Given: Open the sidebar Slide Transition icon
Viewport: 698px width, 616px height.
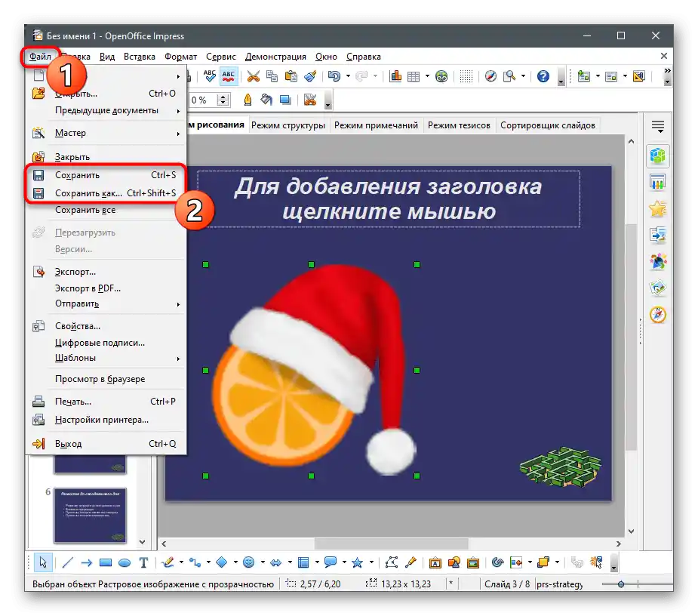Looking at the screenshot, I should pos(657,235).
